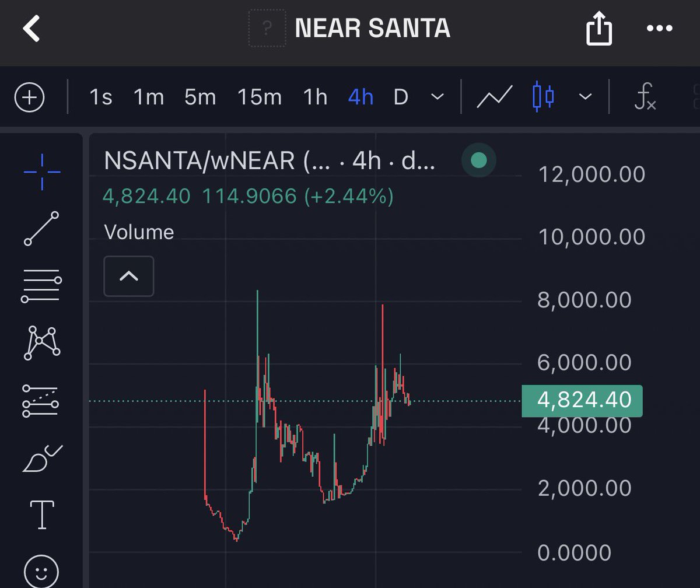
Task: Open the forecasting and measurement tool
Action: [x=41, y=400]
